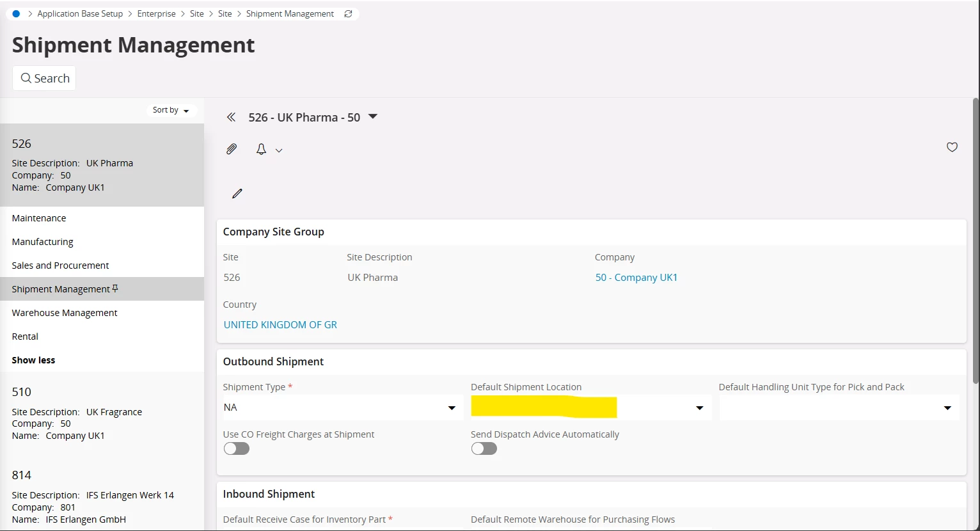Toggle Use CO Freight Charges at Shipment

click(x=237, y=448)
